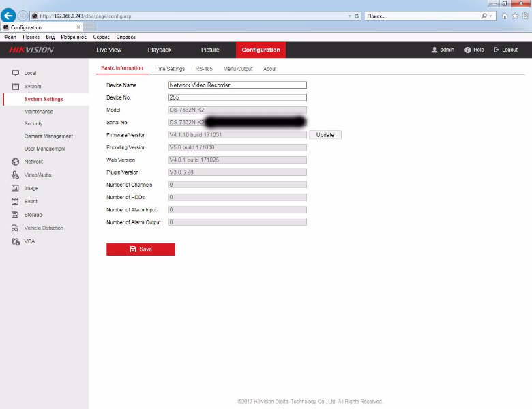Image resolution: width=532 pixels, height=409 pixels.
Task: Select Basic Information tab
Action: [x=122, y=68]
